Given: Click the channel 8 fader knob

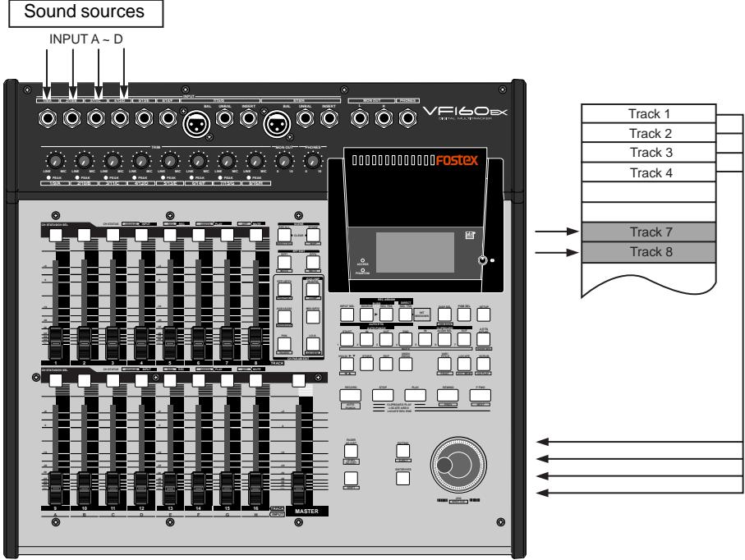Looking at the screenshot, I should click(x=255, y=343).
